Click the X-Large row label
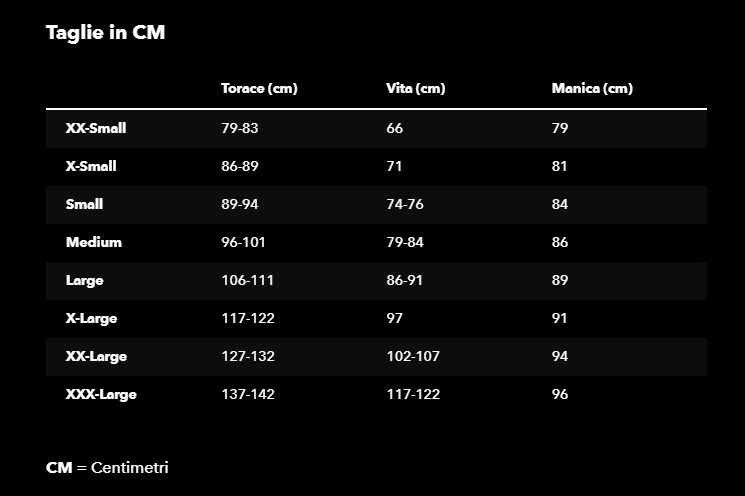Viewport: 745px width, 496px height. [x=91, y=319]
